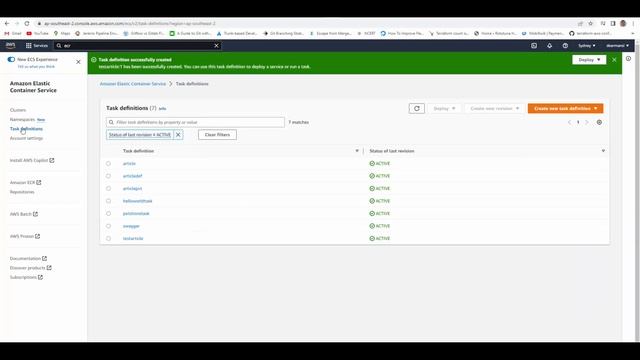
Task: Go back in the browser
Action: [x=7, y=24]
